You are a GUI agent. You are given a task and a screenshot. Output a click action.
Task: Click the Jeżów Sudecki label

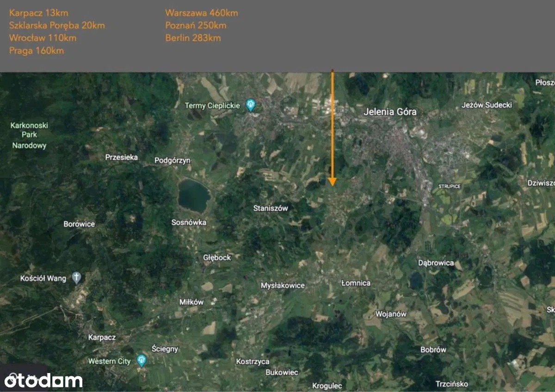pos(487,105)
